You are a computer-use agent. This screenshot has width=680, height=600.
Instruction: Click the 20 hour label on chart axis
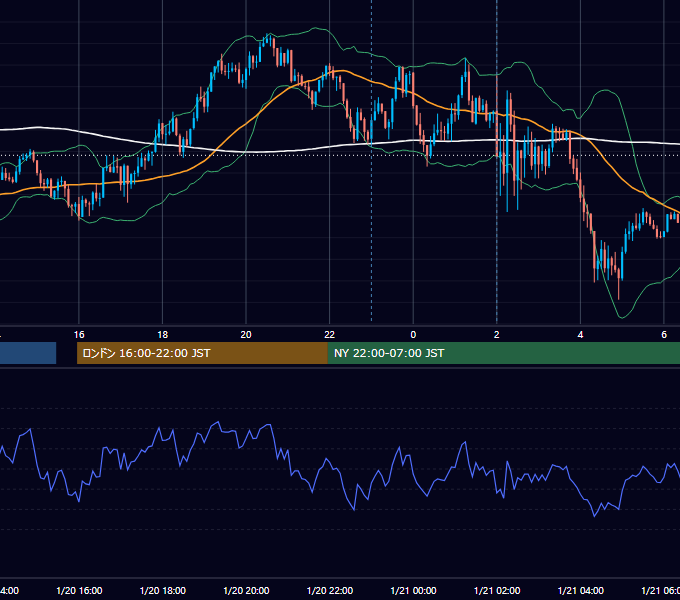tap(246, 335)
